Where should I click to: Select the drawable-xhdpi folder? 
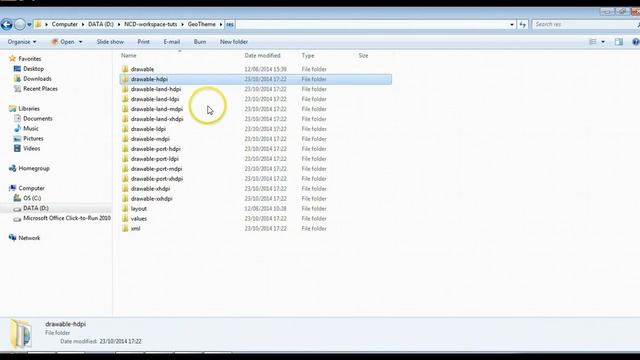coord(150,189)
